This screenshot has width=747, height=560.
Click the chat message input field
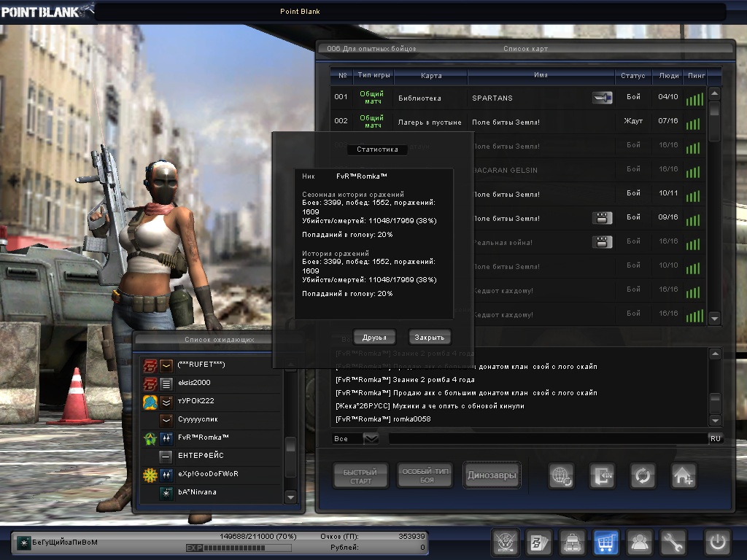coord(548,438)
